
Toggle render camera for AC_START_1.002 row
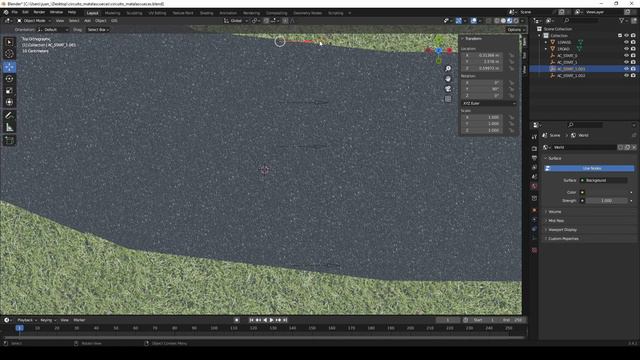click(633, 76)
